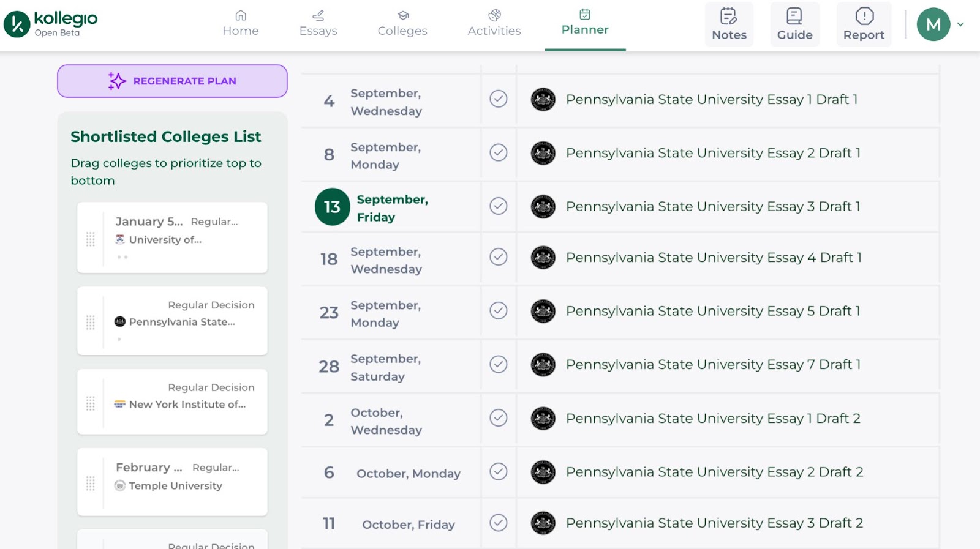980x549 pixels.
Task: Open Pennsylvania State University Essay 1 Draft 1
Action: (712, 99)
